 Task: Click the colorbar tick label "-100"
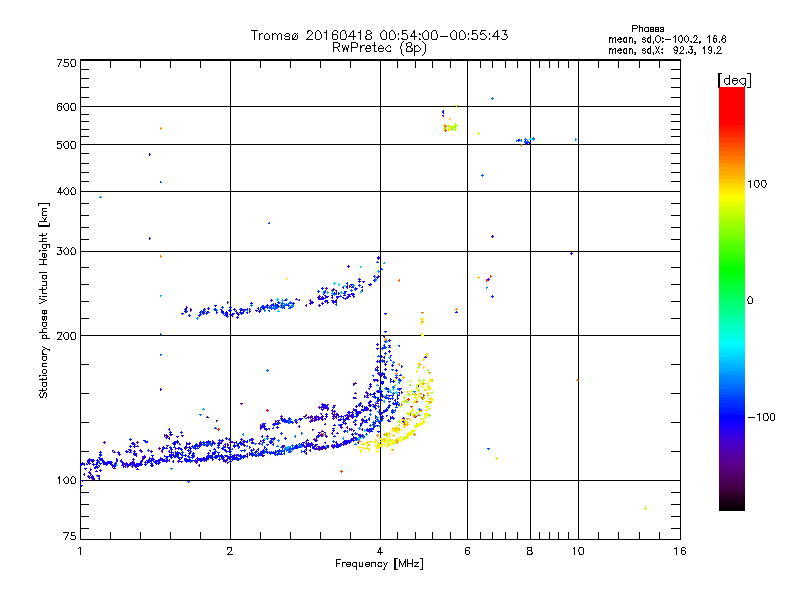pyautogui.click(x=761, y=417)
